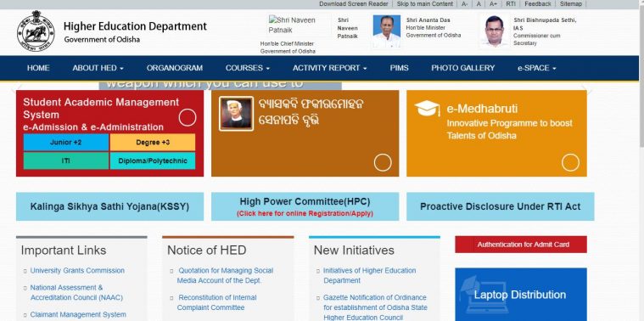Click the Higher Education Department heading
Image resolution: width=644 pixels, height=321 pixels.
[x=135, y=26]
